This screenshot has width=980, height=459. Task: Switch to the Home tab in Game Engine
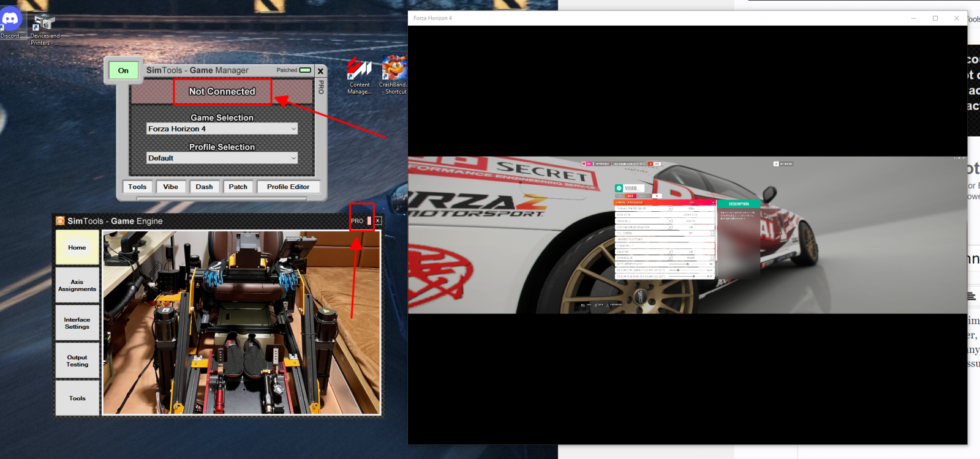[x=77, y=247]
